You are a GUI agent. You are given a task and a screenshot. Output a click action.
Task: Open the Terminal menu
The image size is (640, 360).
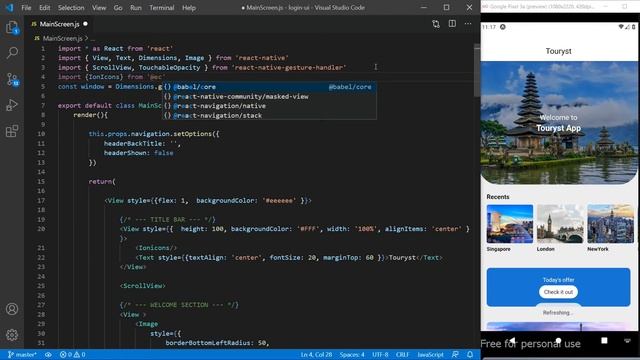point(162,8)
